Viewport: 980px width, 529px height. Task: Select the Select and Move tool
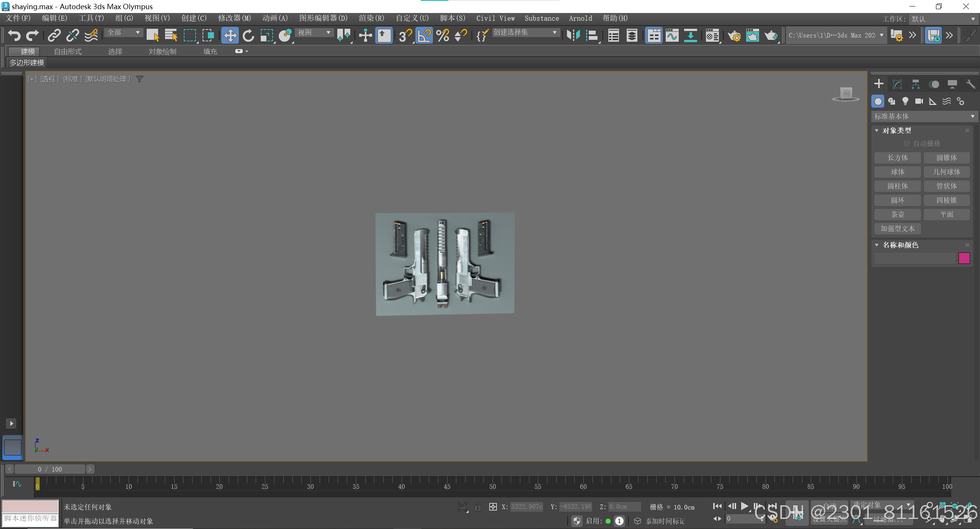click(x=230, y=36)
